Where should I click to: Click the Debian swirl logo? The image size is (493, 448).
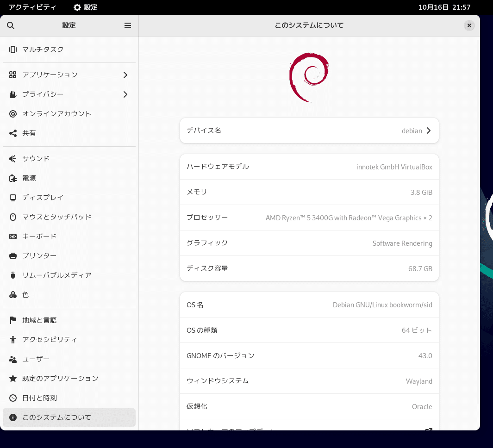click(x=309, y=77)
